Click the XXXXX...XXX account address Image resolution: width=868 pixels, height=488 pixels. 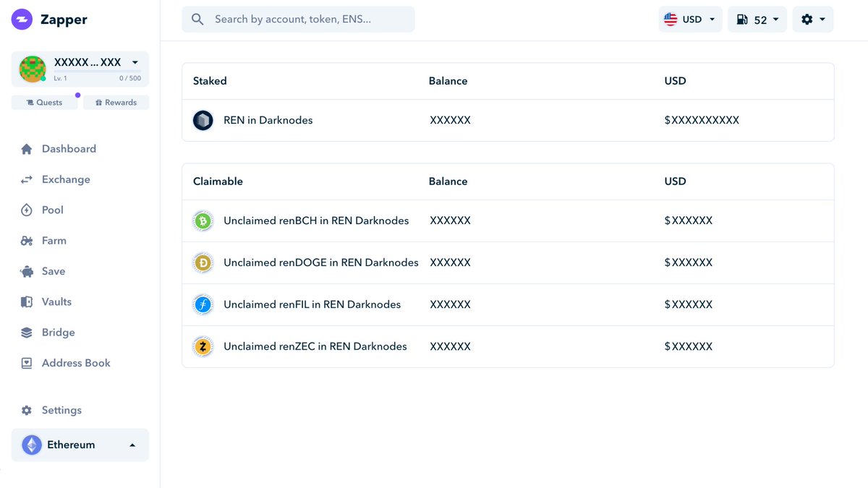[x=88, y=63]
